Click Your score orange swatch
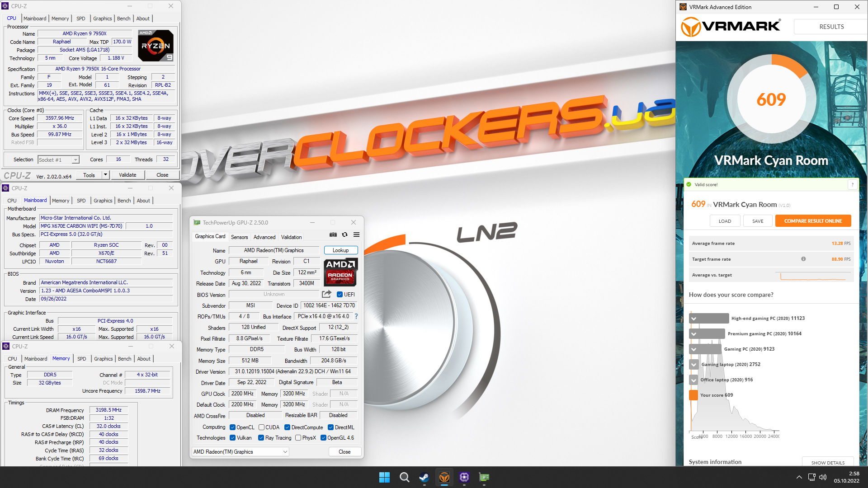This screenshot has height=488, width=868. pyautogui.click(x=693, y=395)
